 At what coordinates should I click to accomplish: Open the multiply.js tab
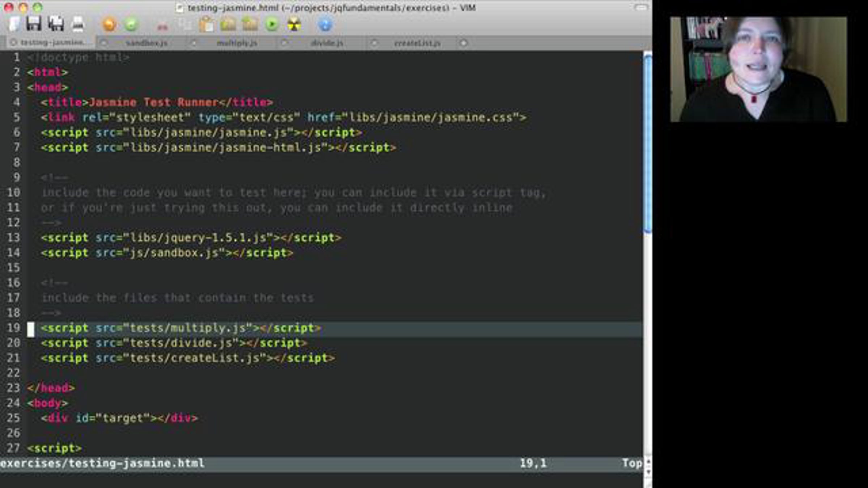(x=237, y=43)
